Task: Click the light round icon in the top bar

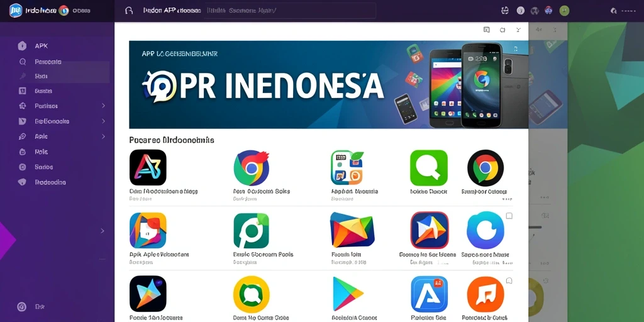Action: pyautogui.click(x=520, y=11)
